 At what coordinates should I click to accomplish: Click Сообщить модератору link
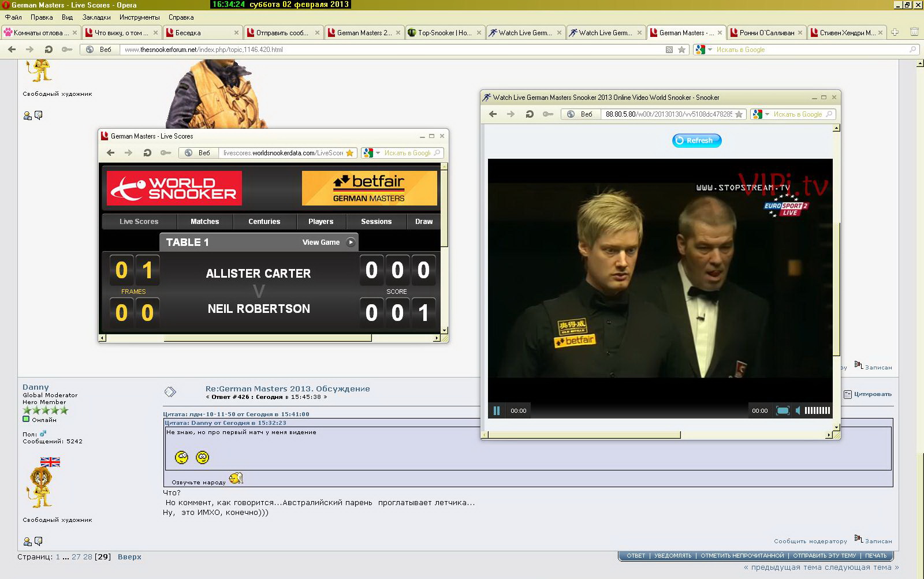[x=810, y=541]
